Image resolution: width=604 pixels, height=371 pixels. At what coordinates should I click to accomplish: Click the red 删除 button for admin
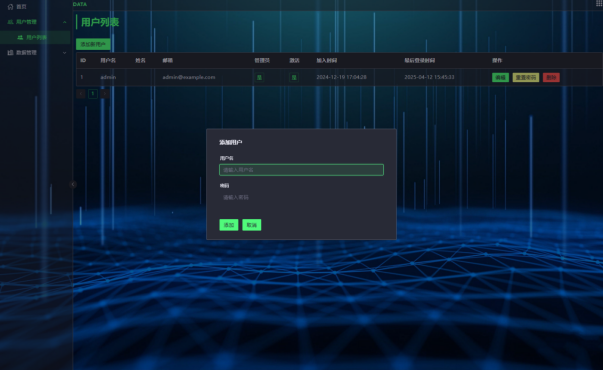[551, 77]
